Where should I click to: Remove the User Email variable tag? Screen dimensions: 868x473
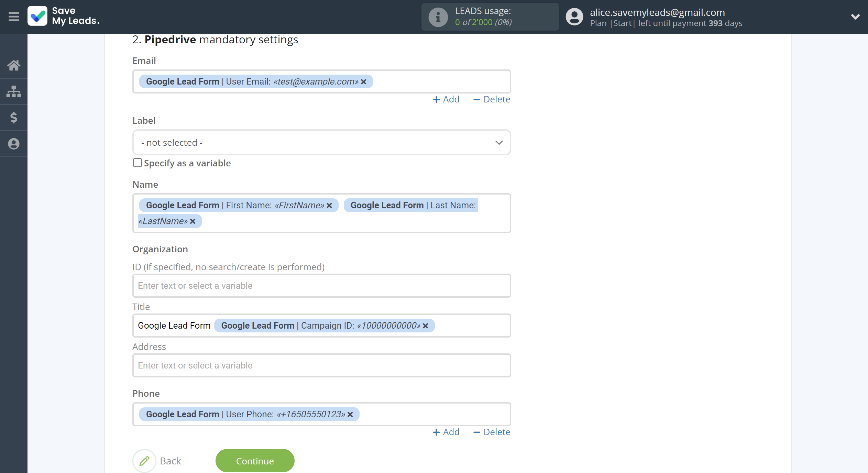(364, 82)
